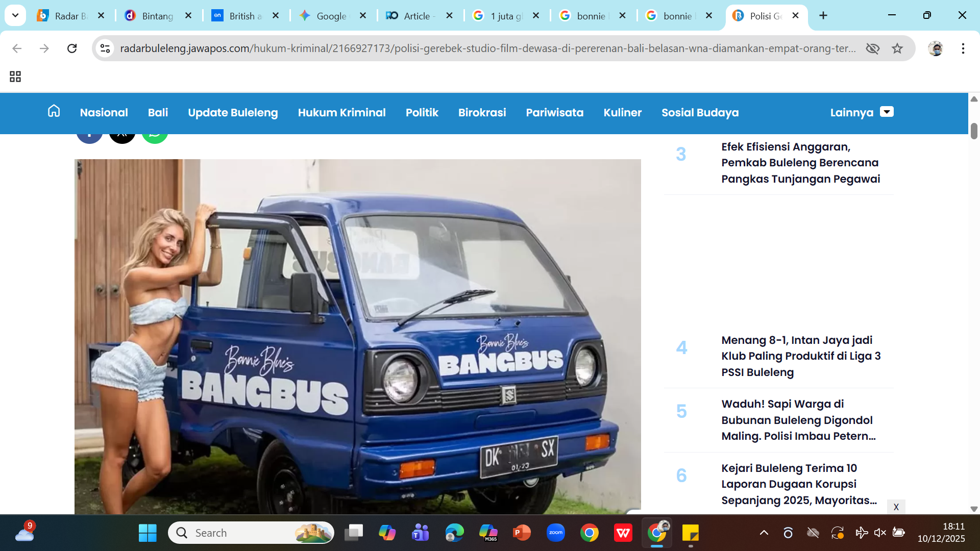Screen dimensions: 980x551
Task: Go back to the previous page
Action: 17,48
